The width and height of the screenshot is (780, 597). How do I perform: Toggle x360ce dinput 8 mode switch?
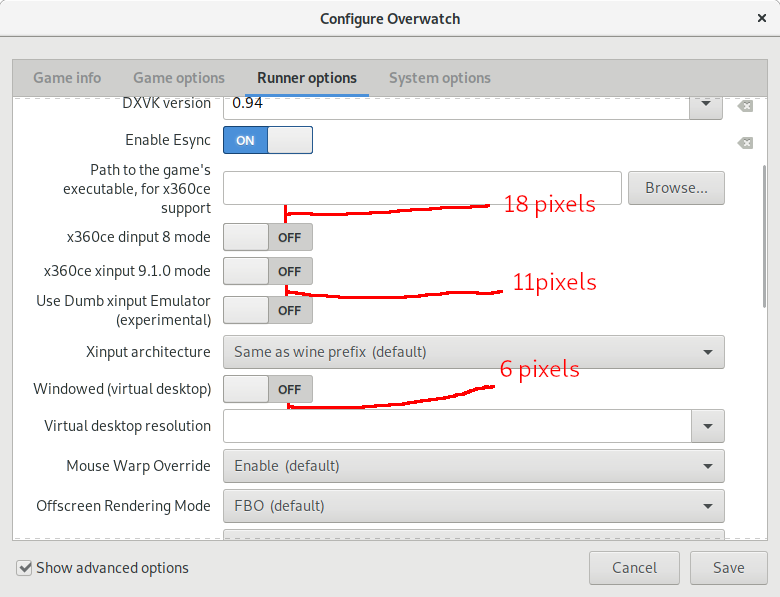click(268, 237)
